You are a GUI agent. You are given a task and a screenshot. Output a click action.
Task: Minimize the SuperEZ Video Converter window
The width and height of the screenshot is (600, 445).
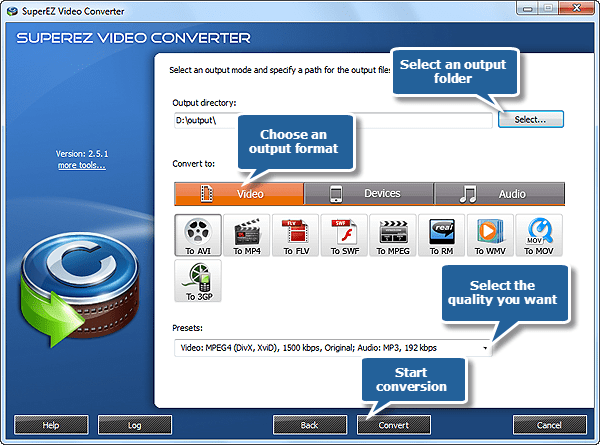pos(528,8)
